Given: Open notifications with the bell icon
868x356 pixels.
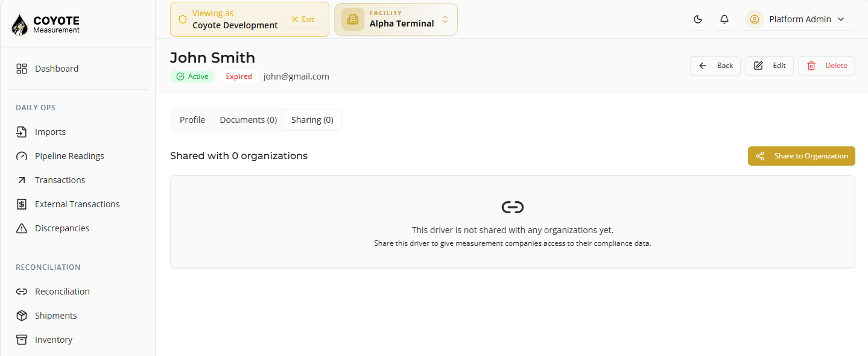Looking at the screenshot, I should point(724,19).
